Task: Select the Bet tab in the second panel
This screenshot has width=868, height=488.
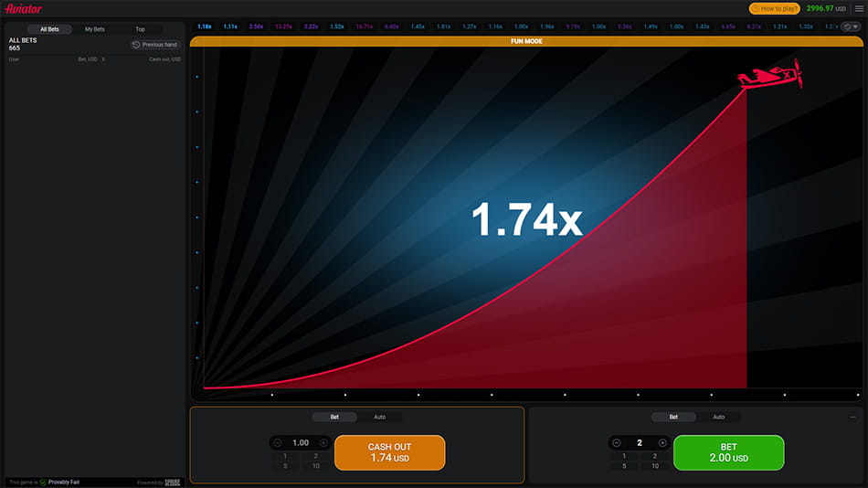Action: (673, 417)
